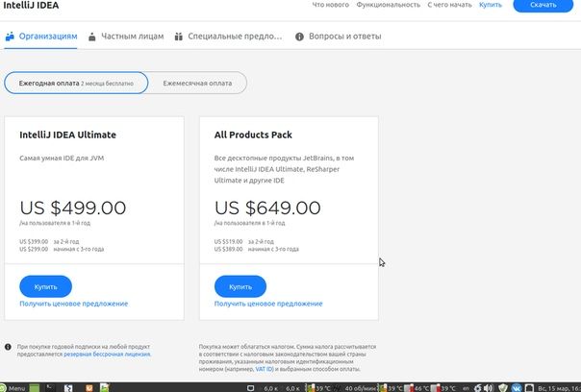Open the Специальные предложения tab
581x392 pixels.
click(228, 37)
